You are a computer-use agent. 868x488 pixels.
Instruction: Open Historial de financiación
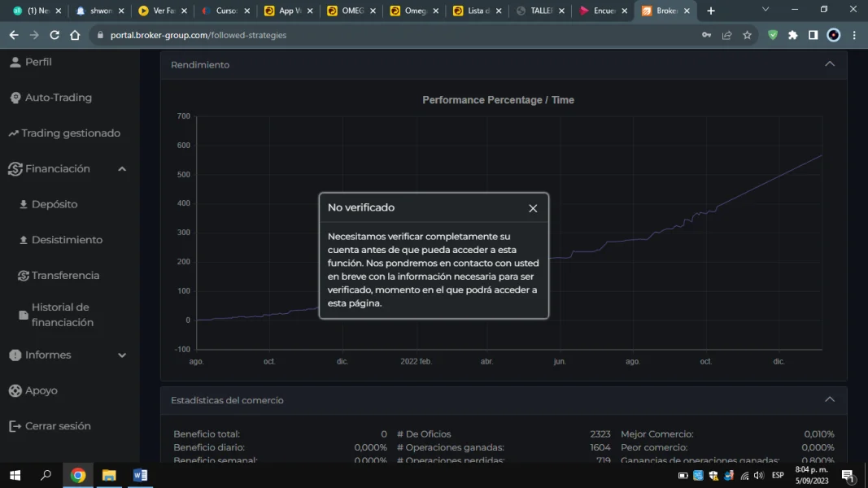(62, 315)
